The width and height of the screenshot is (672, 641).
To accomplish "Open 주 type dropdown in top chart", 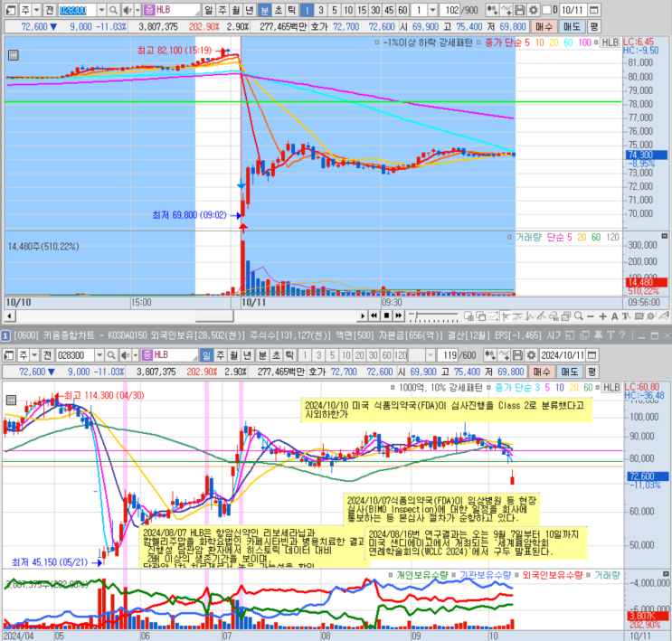I will [36, 10].
